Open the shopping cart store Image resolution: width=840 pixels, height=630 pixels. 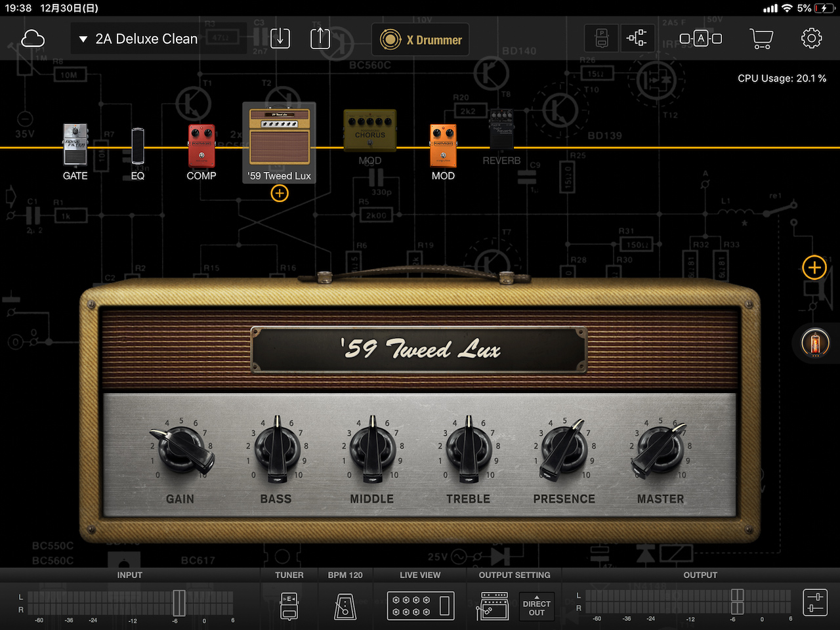tap(761, 39)
